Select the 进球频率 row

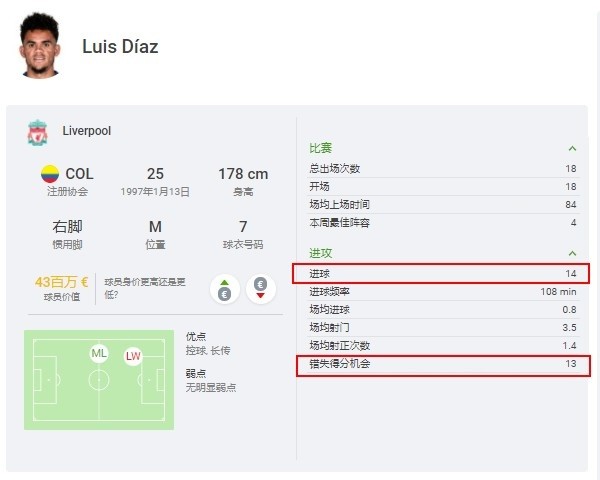pyautogui.click(x=443, y=292)
